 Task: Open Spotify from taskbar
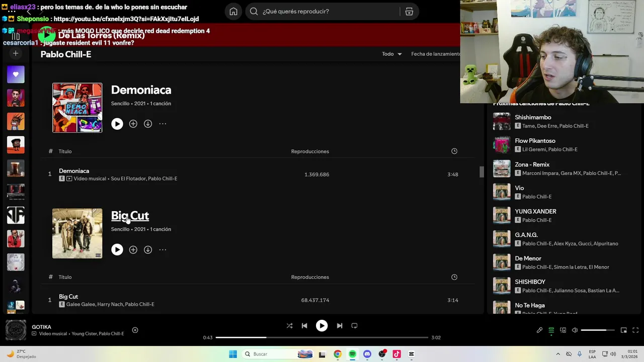(352, 354)
